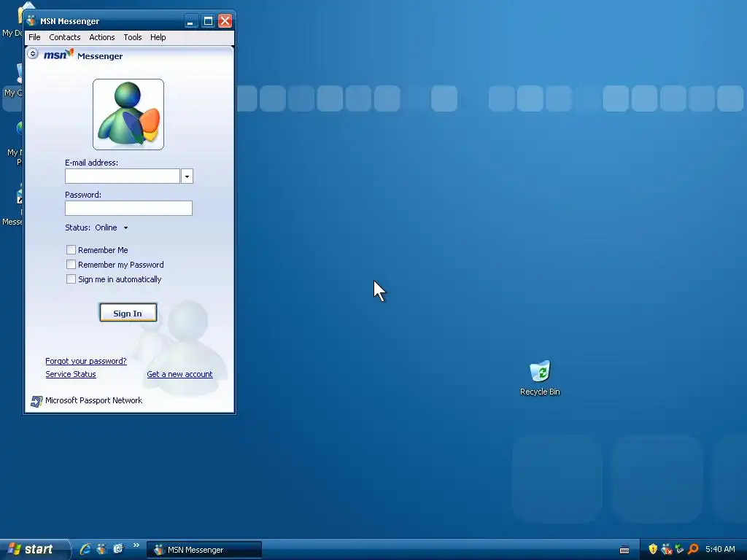Minimize the MSN Messenger window
This screenshot has width=747, height=560.
tap(190, 21)
